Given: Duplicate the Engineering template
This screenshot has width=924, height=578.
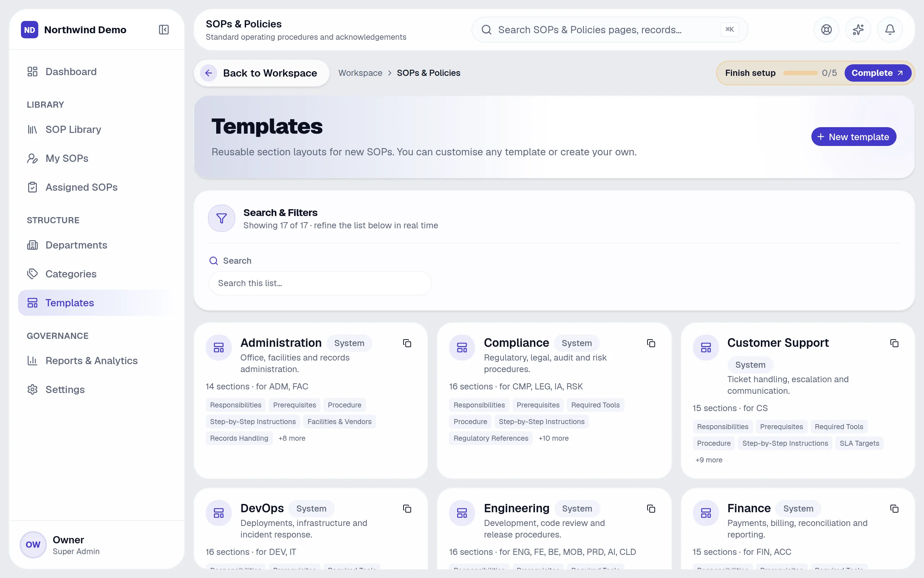Looking at the screenshot, I should pyautogui.click(x=651, y=509).
